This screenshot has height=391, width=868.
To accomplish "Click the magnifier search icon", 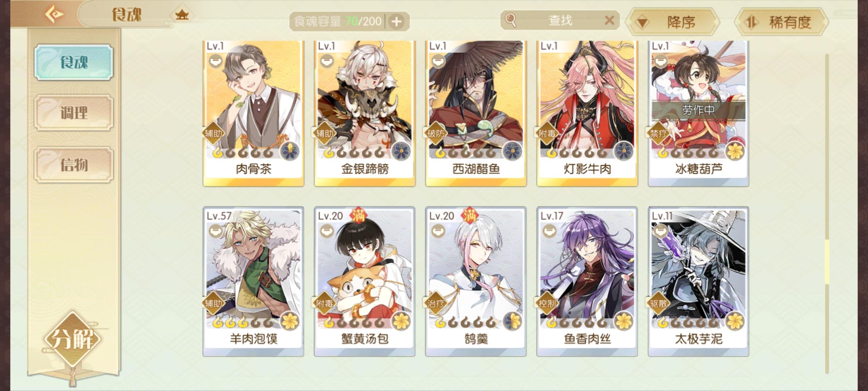I will [x=510, y=20].
